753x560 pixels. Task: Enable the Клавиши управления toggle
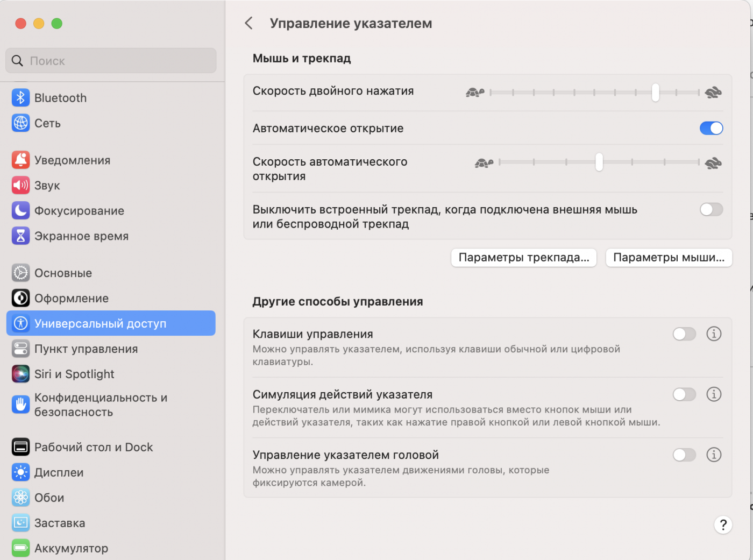click(x=684, y=334)
